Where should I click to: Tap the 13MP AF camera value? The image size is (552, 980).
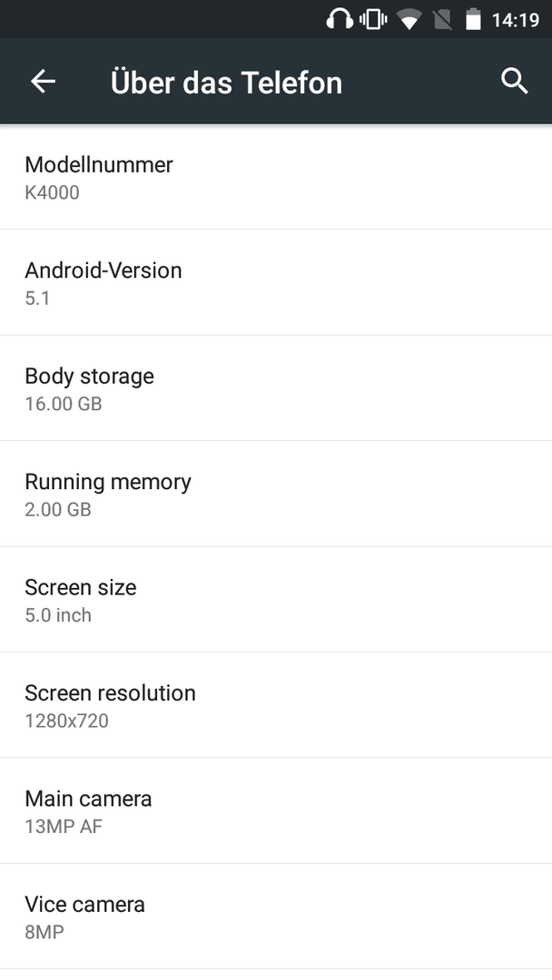(64, 827)
